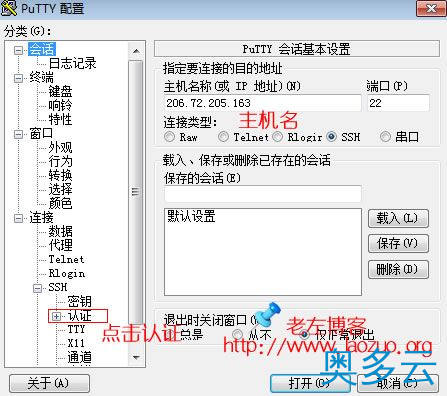Click 认证 under SSH in tree
The height and width of the screenshot is (396, 447).
pos(79,316)
